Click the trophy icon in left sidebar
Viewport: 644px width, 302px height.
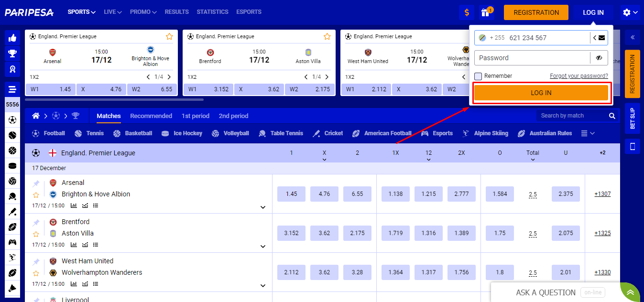point(12,54)
